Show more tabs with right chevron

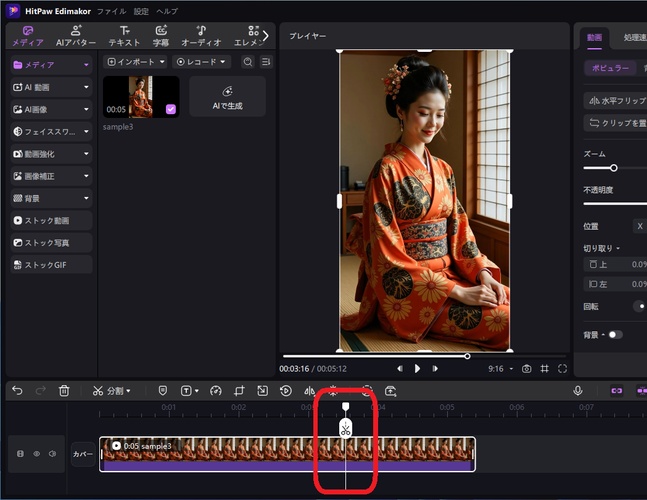[266, 36]
